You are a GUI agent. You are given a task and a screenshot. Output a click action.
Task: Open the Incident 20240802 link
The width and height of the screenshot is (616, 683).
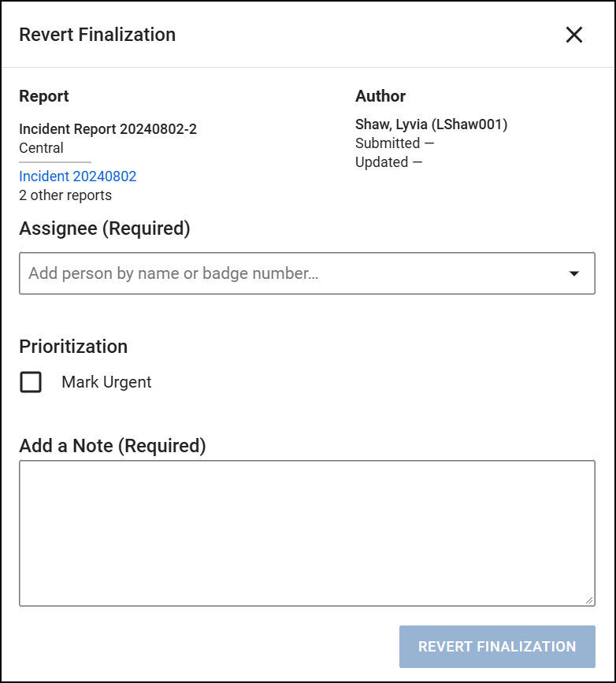78,176
